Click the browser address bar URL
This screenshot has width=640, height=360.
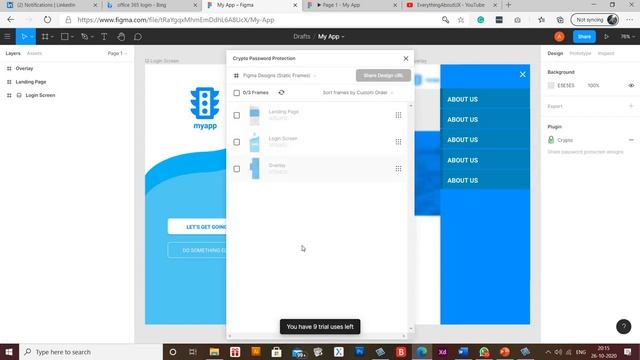pos(176,20)
